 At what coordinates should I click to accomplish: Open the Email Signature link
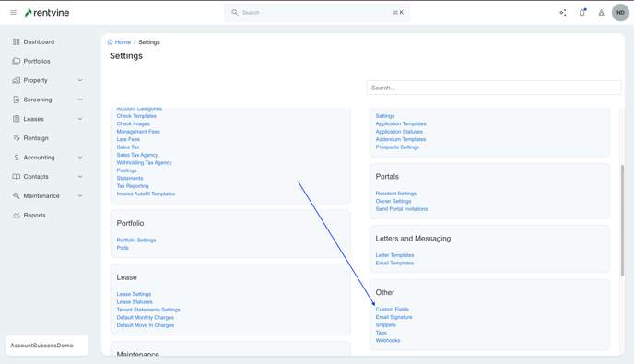point(393,317)
